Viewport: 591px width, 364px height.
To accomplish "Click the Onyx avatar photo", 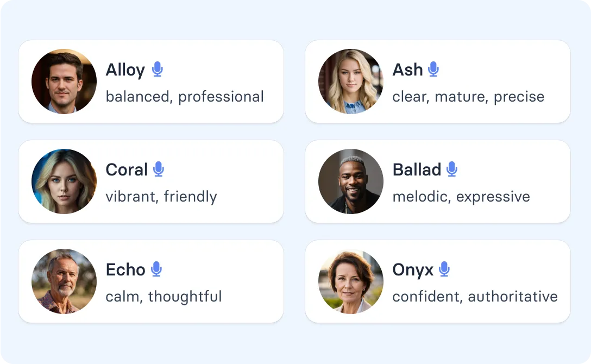I will [x=350, y=281].
